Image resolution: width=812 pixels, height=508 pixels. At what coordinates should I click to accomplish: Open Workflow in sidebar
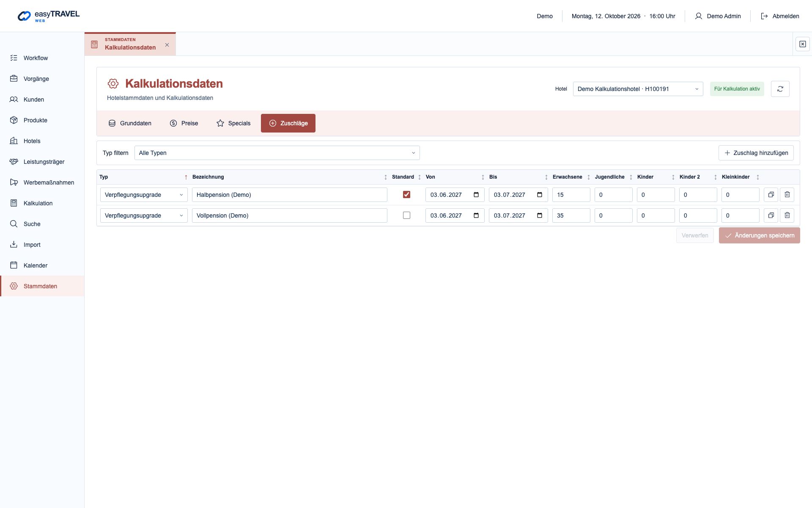[42, 58]
